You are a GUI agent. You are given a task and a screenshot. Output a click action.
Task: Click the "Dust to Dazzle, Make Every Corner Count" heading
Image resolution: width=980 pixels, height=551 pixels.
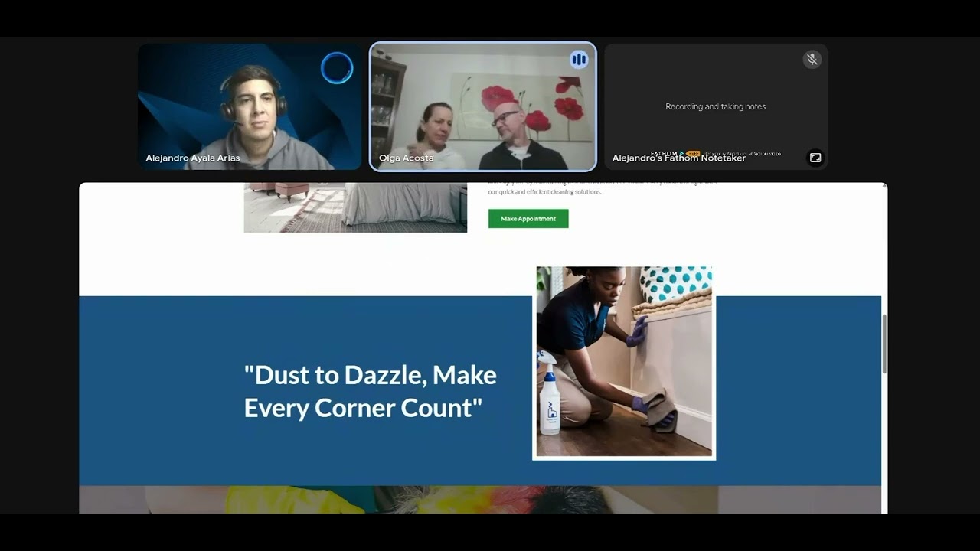tap(371, 391)
